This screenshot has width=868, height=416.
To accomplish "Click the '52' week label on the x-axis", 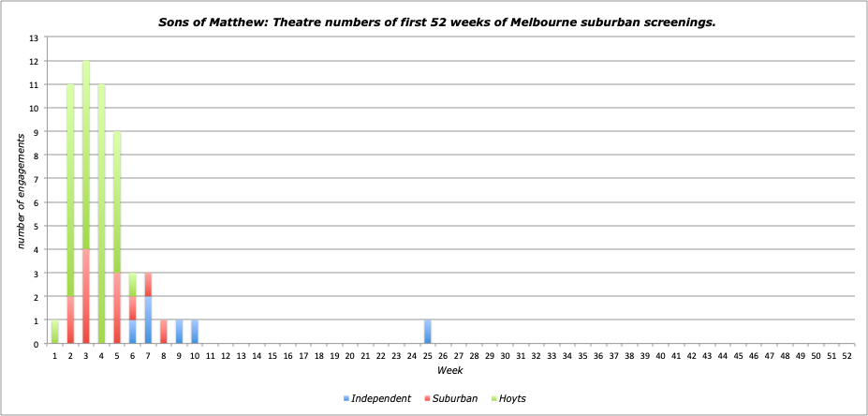I will 846,357.
